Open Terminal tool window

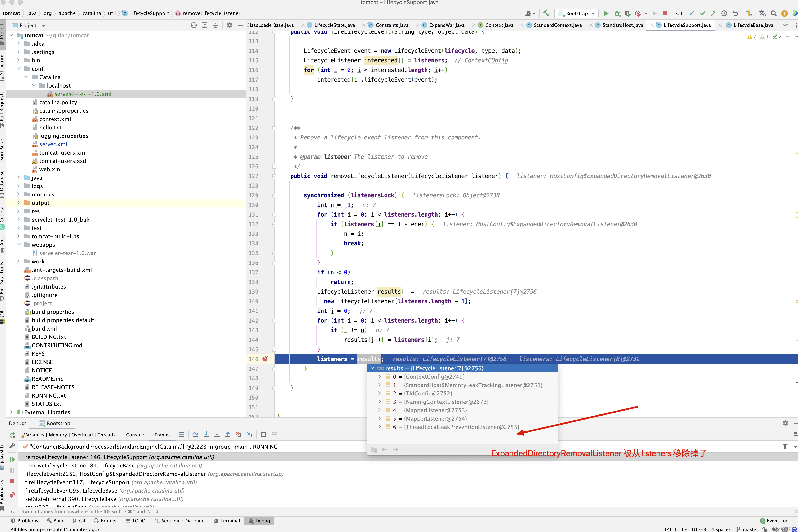tap(227, 520)
